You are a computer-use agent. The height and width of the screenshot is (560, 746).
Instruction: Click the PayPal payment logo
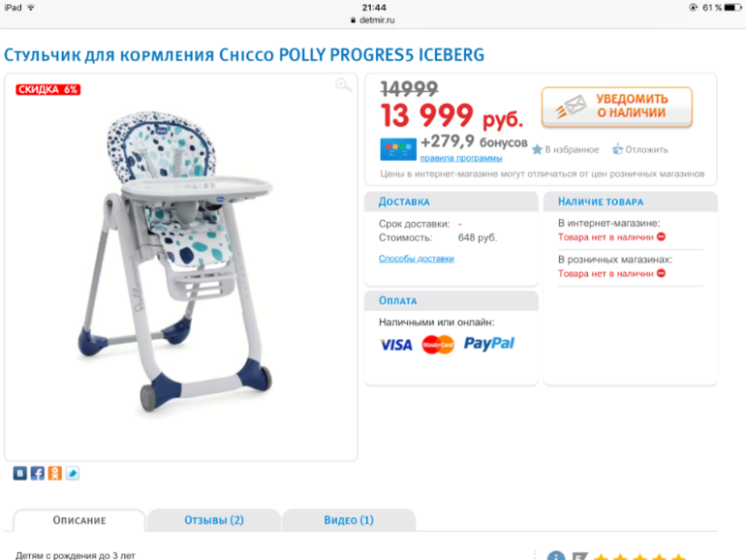489,344
